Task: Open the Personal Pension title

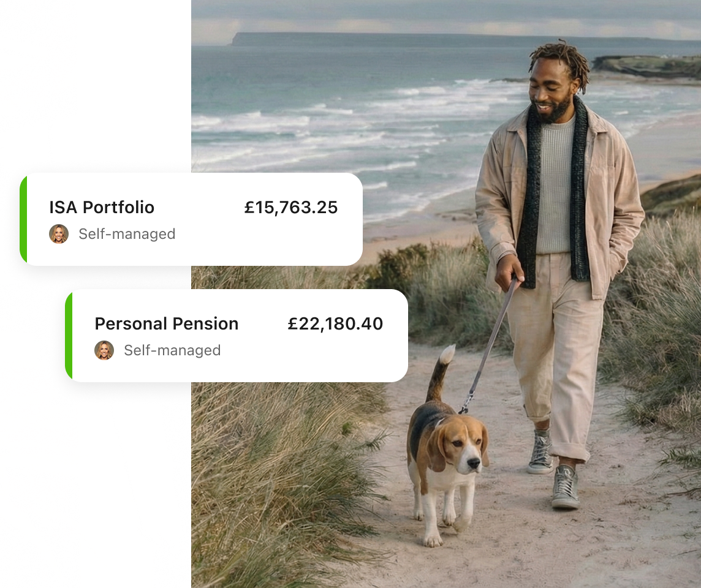Action: 166,323
